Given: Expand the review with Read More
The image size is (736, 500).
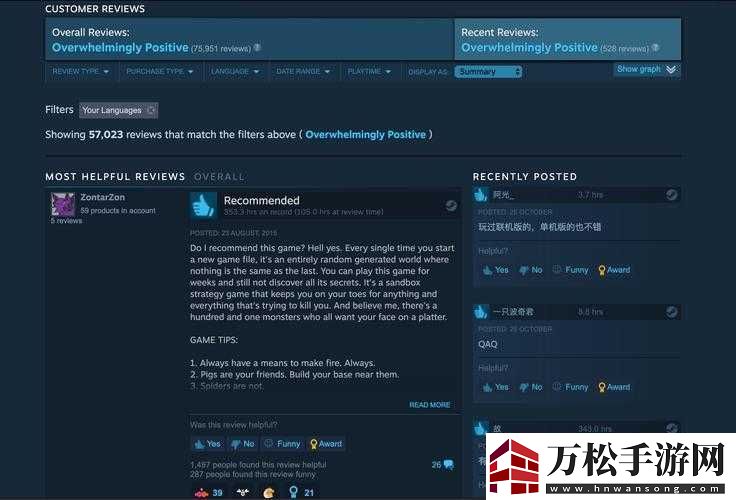Looking at the screenshot, I should (x=429, y=405).
